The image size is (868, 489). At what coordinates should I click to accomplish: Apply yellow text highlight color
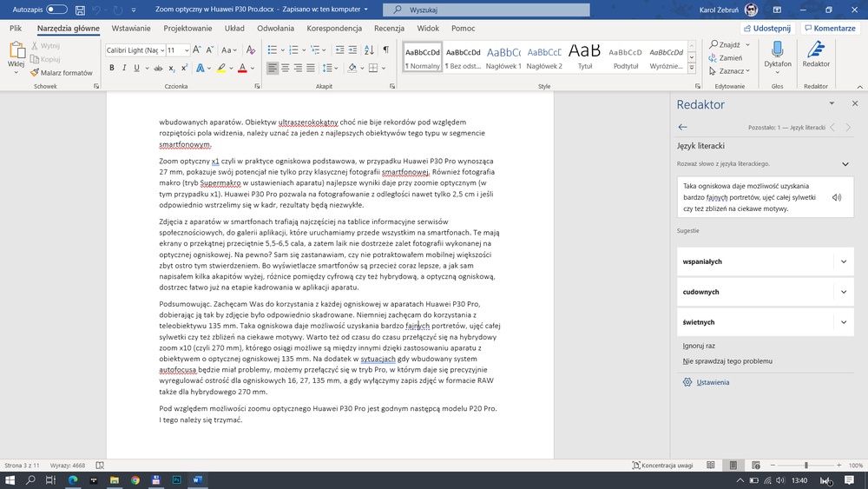coord(220,68)
